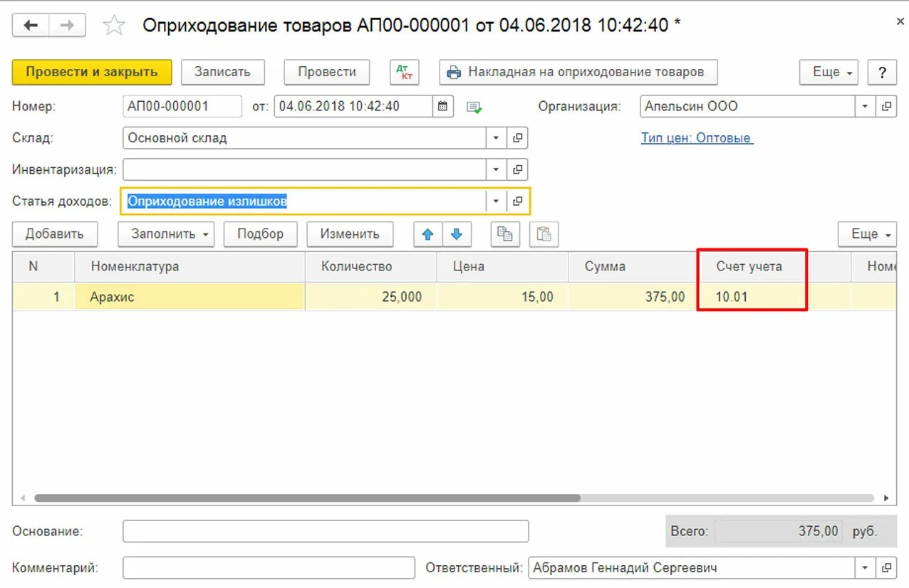Click the Провести button

tap(327, 72)
